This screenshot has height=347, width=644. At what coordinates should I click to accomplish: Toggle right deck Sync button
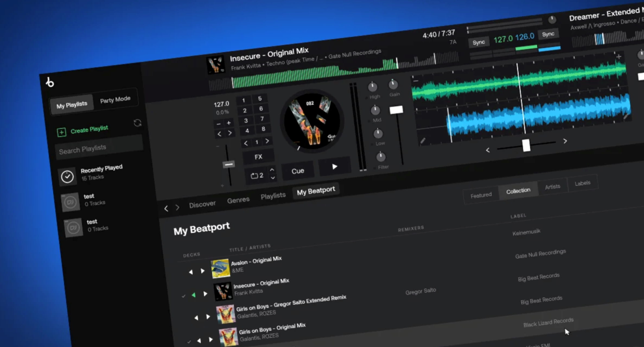[x=548, y=34]
